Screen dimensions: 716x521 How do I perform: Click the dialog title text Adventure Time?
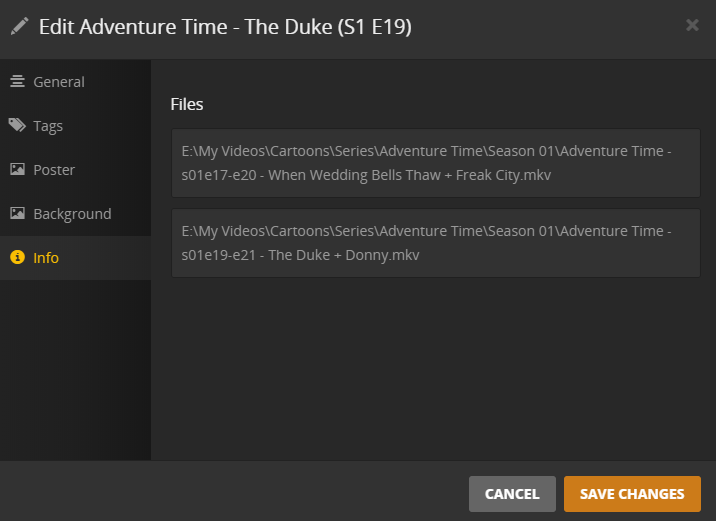225,27
